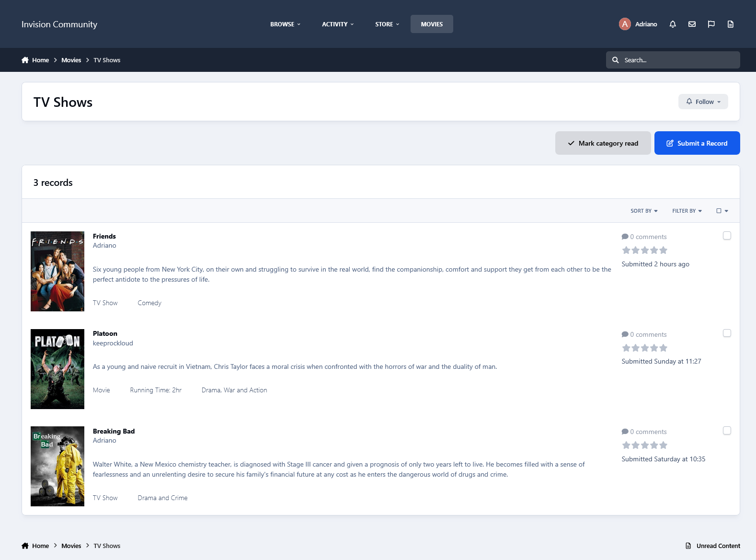Click the Invision Community site title

tap(59, 24)
